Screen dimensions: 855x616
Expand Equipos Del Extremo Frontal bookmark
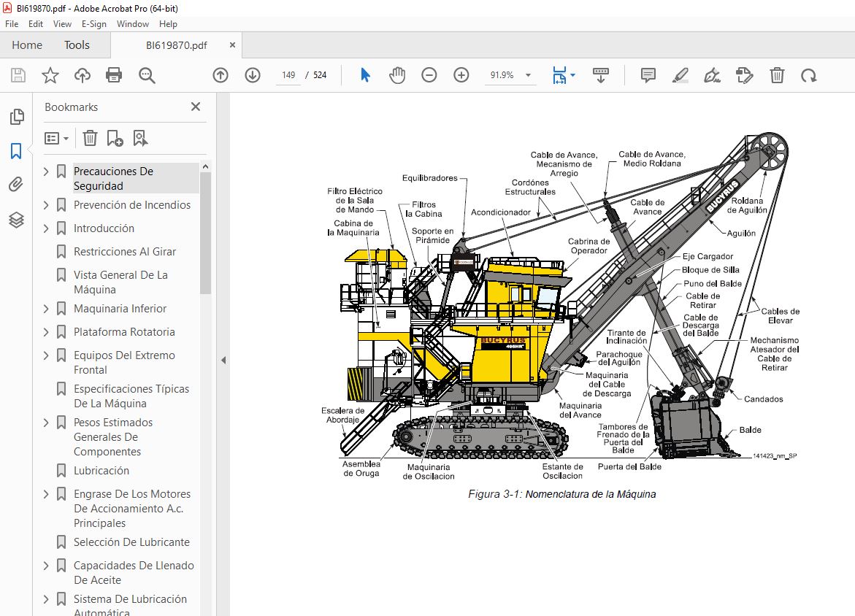click(46, 355)
